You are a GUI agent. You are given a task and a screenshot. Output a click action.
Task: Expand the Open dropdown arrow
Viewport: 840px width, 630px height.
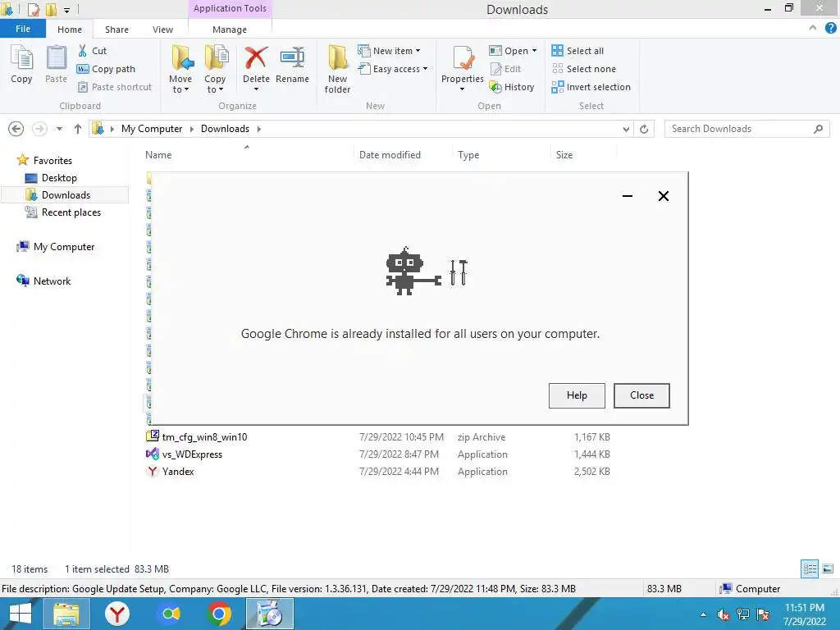click(x=534, y=51)
